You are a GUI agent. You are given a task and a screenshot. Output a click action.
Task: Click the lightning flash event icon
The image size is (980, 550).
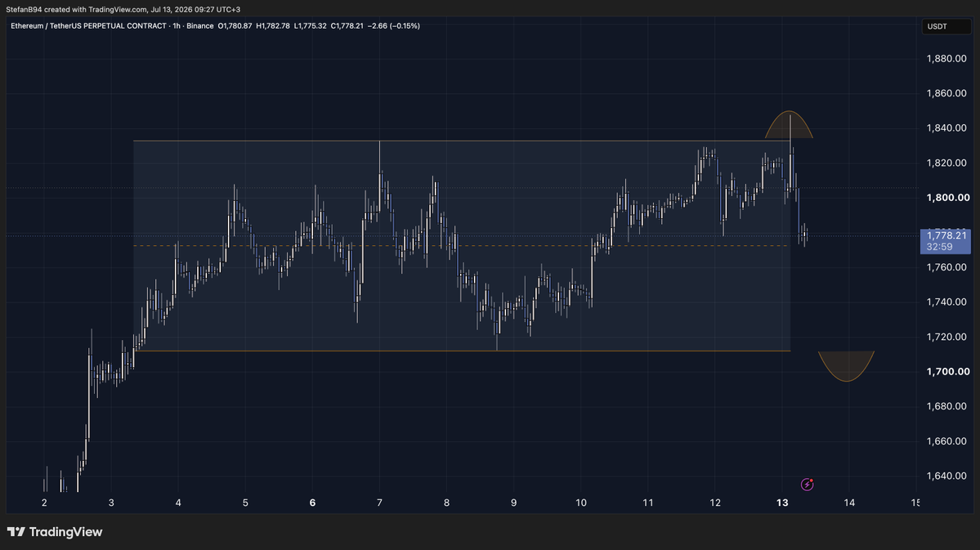[807, 485]
